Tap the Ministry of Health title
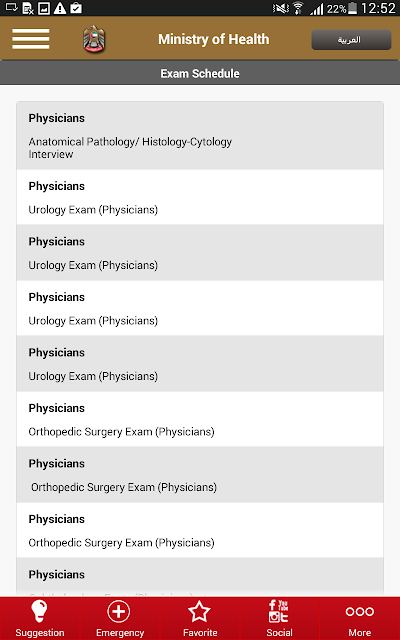Image resolution: width=400 pixels, height=640 pixels. pyautogui.click(x=213, y=39)
